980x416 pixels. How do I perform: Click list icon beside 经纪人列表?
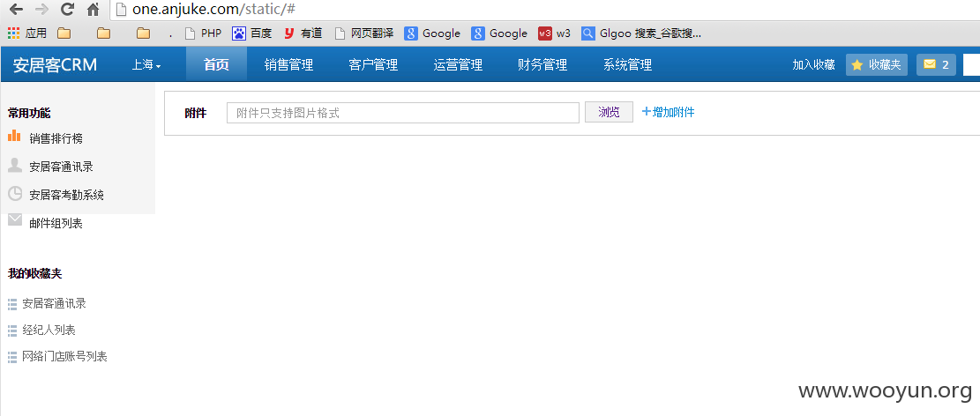[11, 331]
